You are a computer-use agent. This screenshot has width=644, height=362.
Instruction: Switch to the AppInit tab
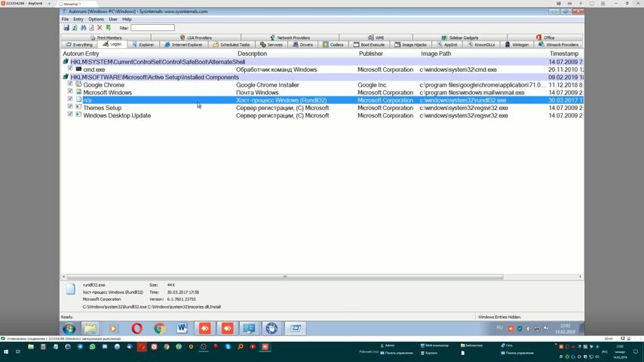coord(447,44)
